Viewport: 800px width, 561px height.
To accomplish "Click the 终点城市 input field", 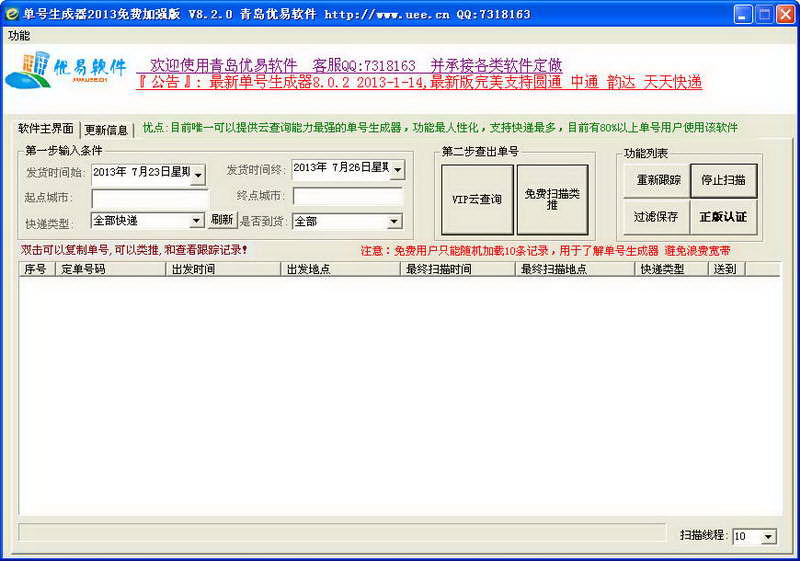I will 348,197.
